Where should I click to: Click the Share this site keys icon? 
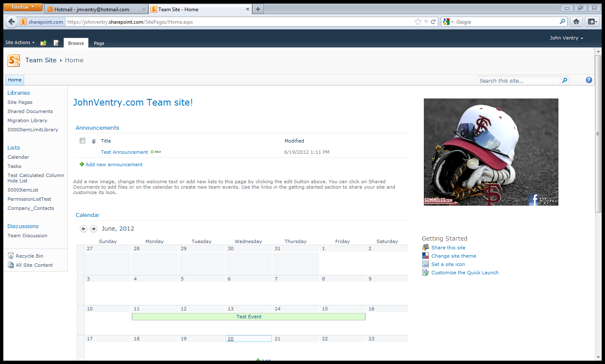(x=425, y=247)
